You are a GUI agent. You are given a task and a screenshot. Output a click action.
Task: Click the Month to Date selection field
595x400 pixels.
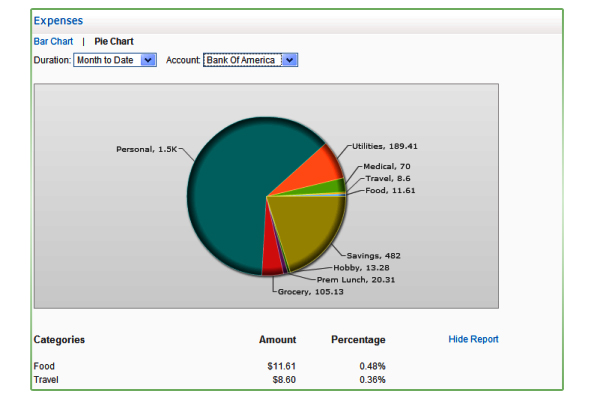[x=115, y=60]
